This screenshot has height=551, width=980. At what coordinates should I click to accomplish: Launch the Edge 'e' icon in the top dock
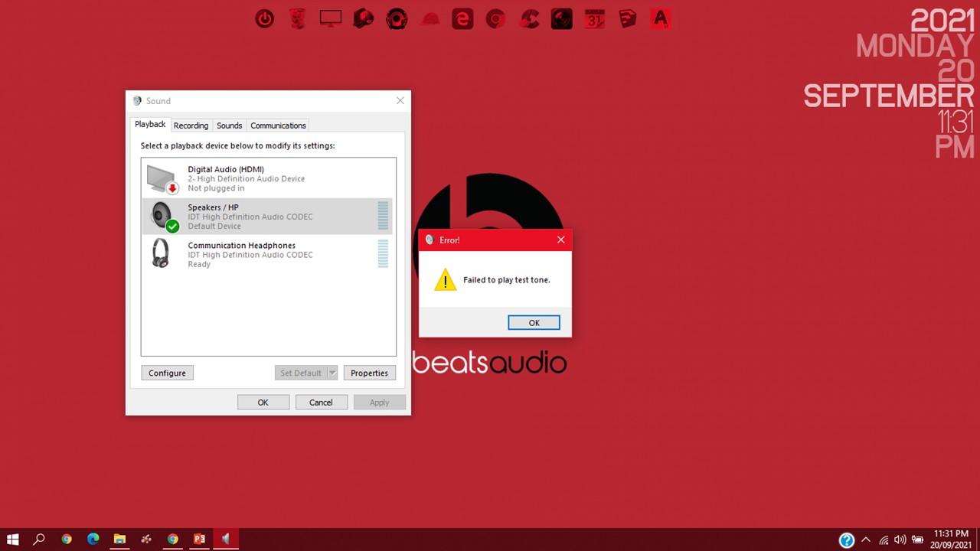pos(462,18)
